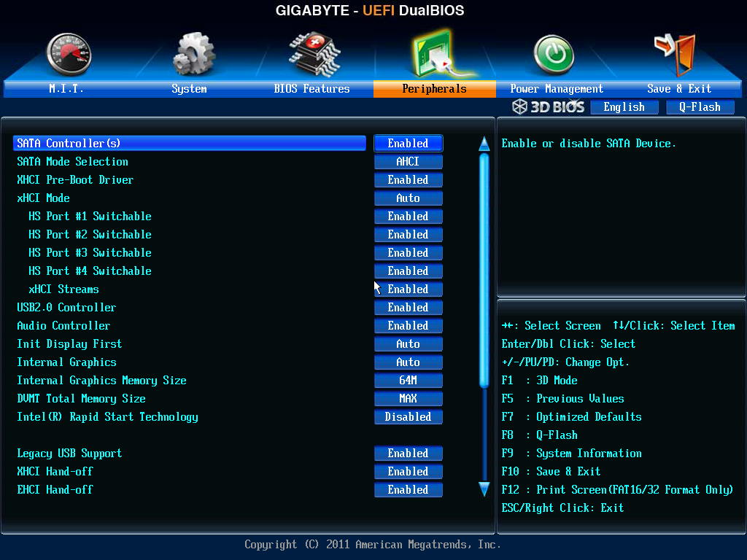Toggle HS Port #3 Switchable value
The height and width of the screenshot is (560, 747).
pos(409,253)
